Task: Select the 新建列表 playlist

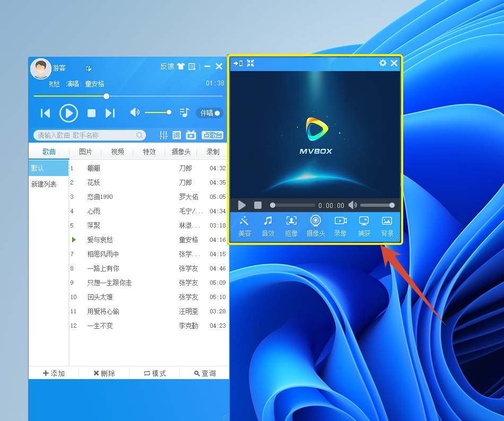Action: click(44, 184)
